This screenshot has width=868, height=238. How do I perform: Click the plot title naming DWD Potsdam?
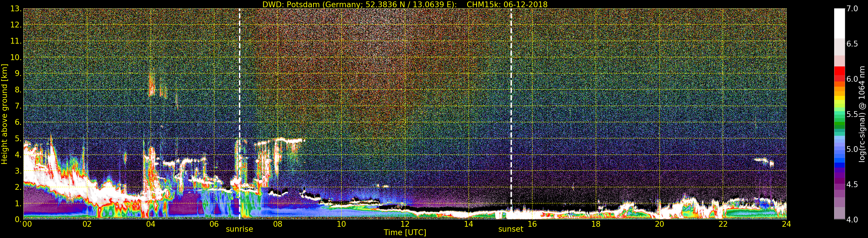click(405, 4)
